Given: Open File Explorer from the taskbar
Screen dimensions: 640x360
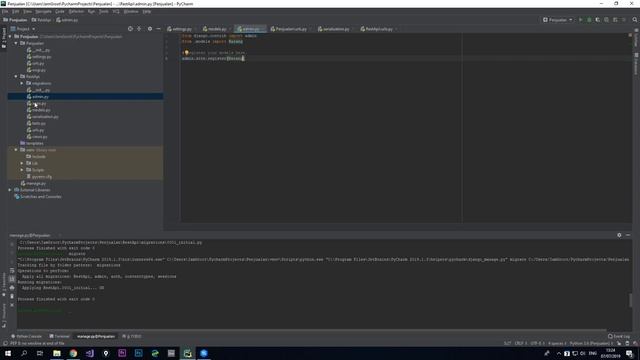Looking at the screenshot, I should (x=57, y=353).
